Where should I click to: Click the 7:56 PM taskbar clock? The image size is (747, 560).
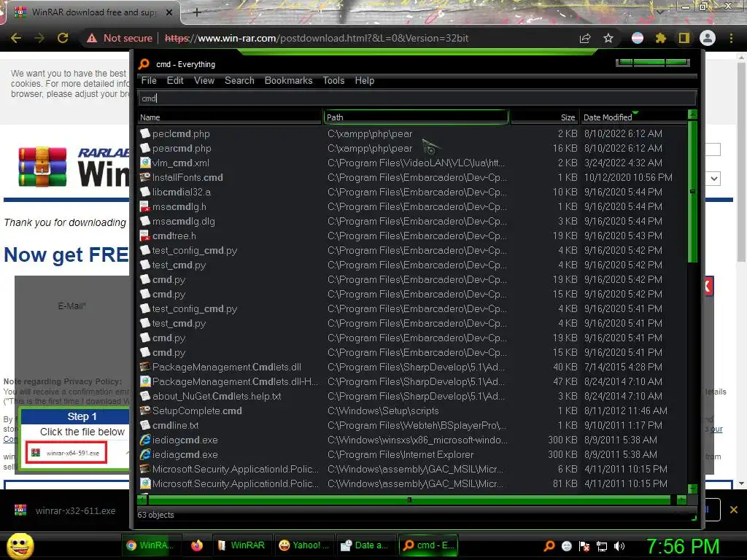(x=682, y=546)
